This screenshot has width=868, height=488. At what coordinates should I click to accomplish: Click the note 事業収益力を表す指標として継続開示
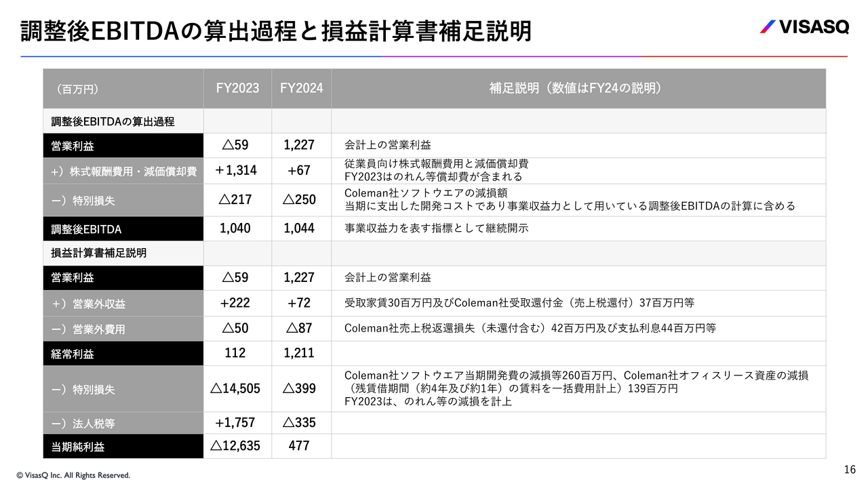pos(436,229)
